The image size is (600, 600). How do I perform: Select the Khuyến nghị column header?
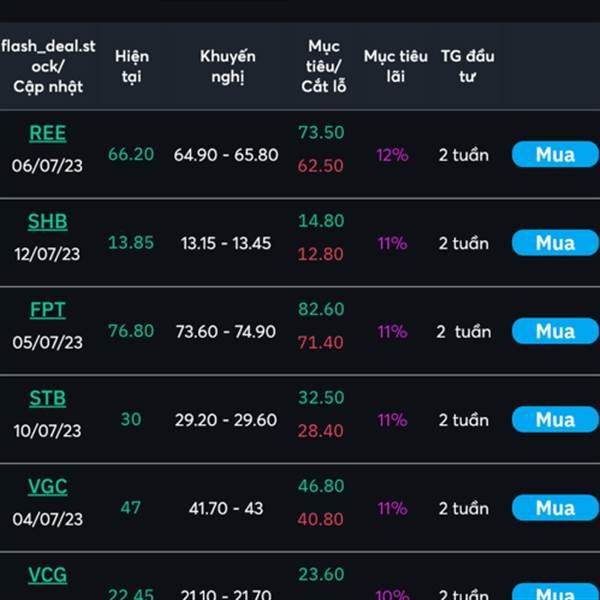[x=228, y=66]
